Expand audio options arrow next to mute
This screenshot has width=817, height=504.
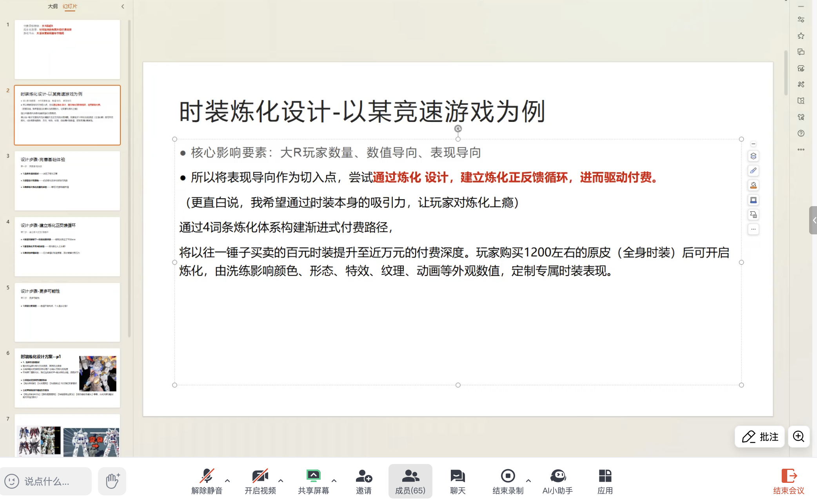click(227, 480)
